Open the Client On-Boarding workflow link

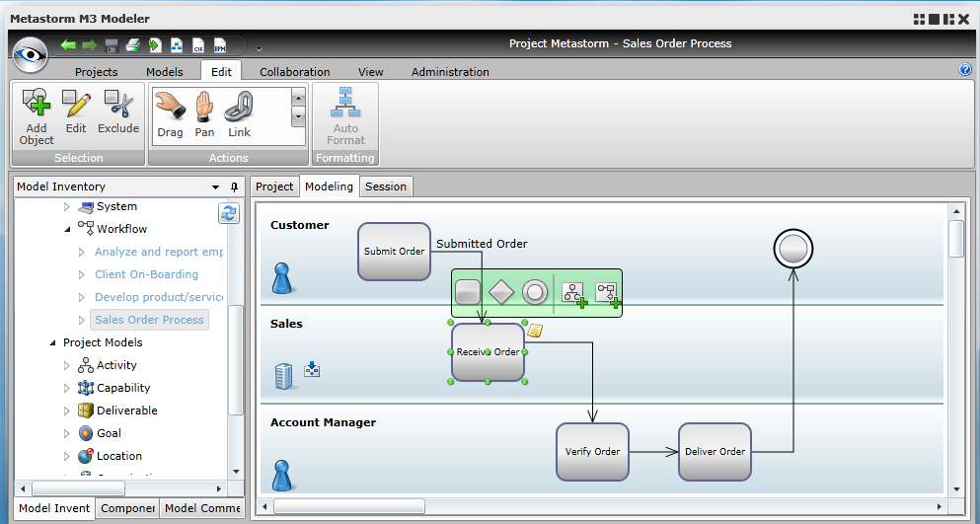pyautogui.click(x=146, y=274)
